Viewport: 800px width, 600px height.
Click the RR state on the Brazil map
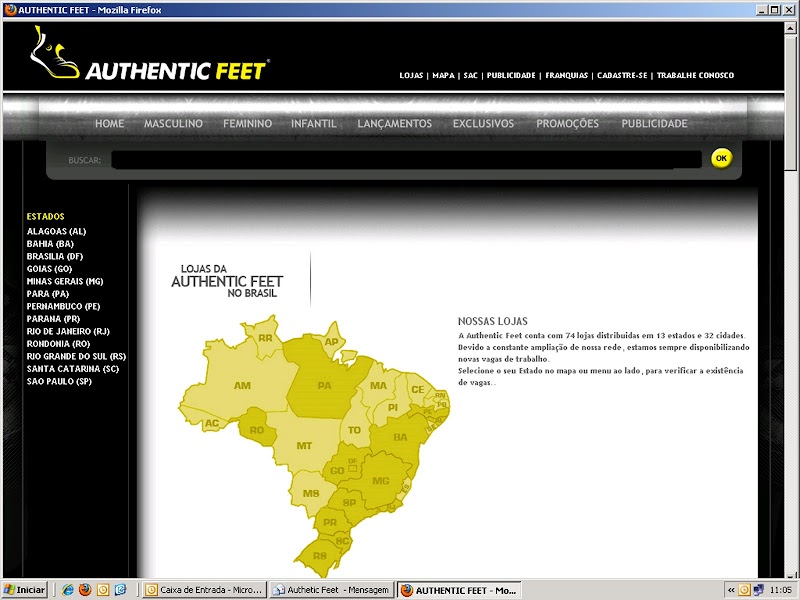pyautogui.click(x=265, y=338)
